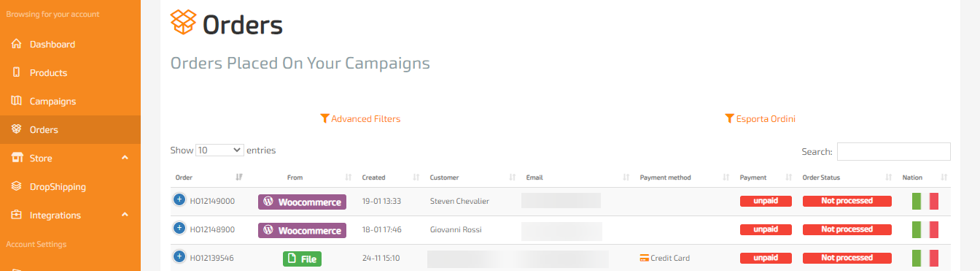The height and width of the screenshot is (271, 980).
Task: Click the funnel icon beside Esporta Ordini
Action: (729, 118)
